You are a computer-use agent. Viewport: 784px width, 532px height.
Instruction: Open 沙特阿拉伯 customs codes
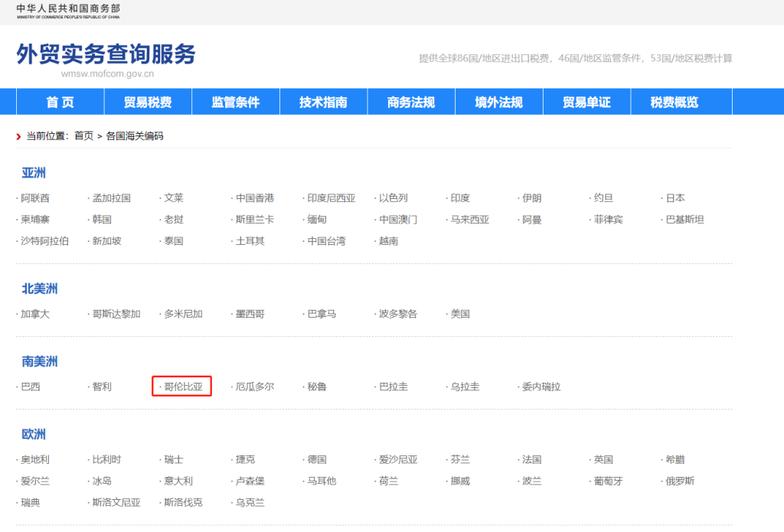(x=44, y=241)
